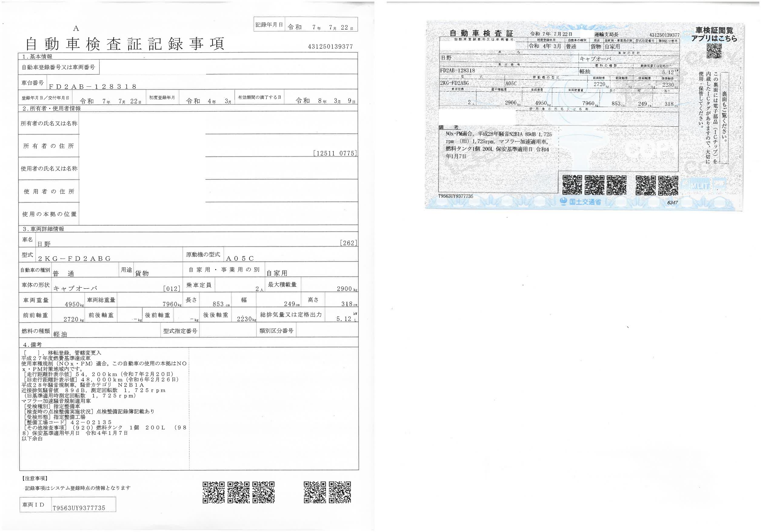
Task: Click the 以下余白 text
Action: click(x=32, y=438)
